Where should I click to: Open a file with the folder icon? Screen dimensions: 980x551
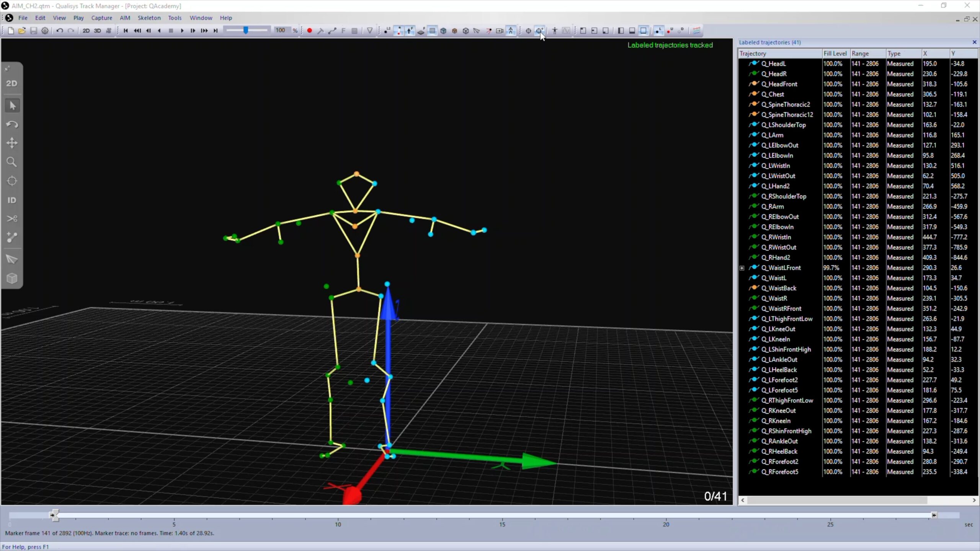click(22, 31)
